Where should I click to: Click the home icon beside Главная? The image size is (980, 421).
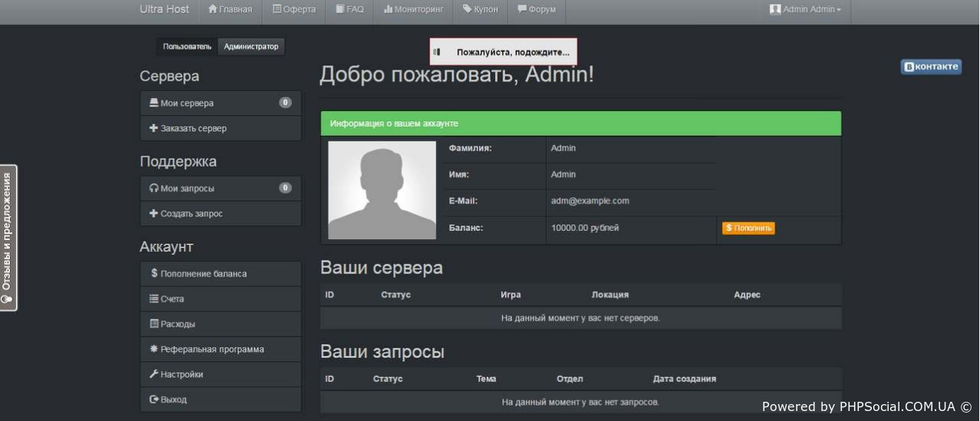pos(213,9)
